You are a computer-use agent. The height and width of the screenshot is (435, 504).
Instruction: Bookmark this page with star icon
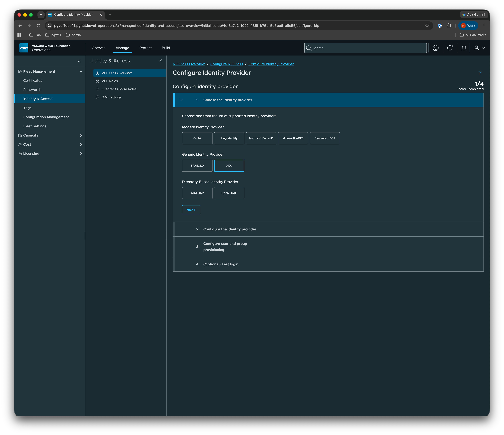(x=427, y=26)
